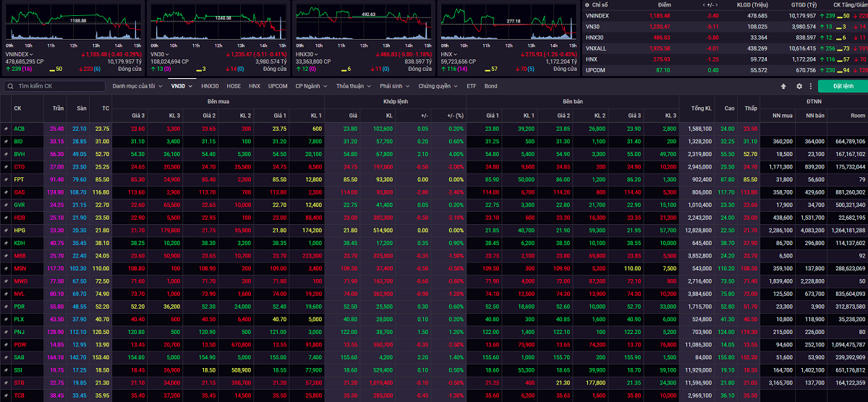868x402 pixels.
Task: Click the search magnifier icon
Action: 10,86
